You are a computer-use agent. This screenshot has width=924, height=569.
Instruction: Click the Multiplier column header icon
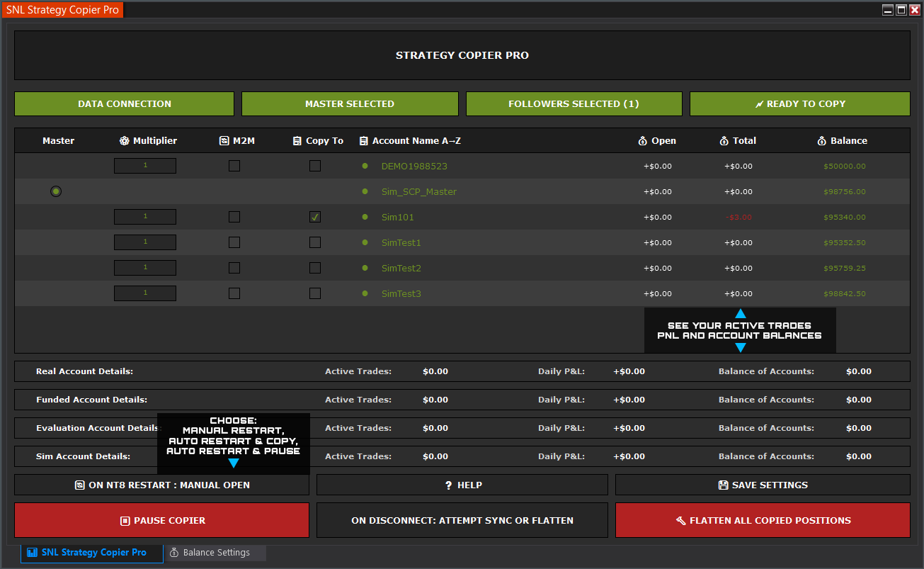point(125,141)
